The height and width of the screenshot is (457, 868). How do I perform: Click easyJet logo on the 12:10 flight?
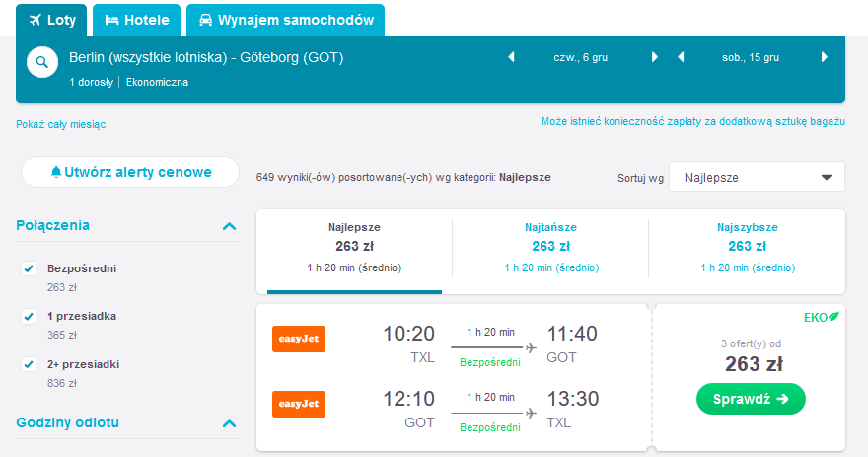pos(299,404)
